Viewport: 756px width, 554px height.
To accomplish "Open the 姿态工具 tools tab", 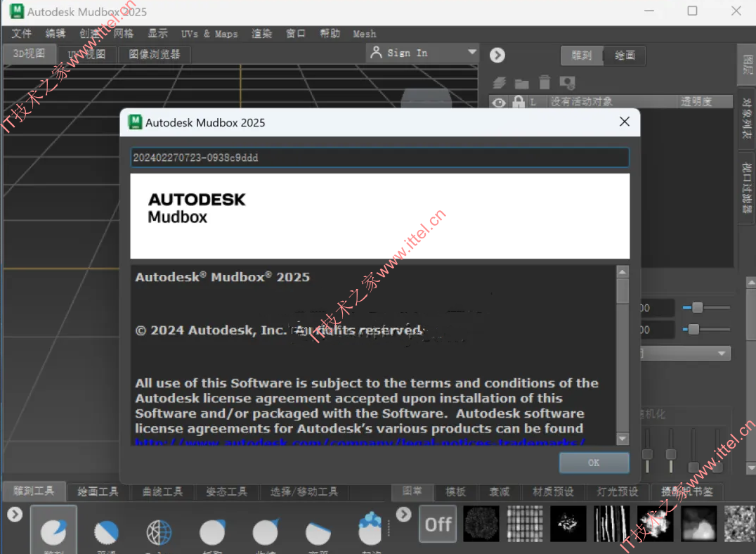I will 227,491.
